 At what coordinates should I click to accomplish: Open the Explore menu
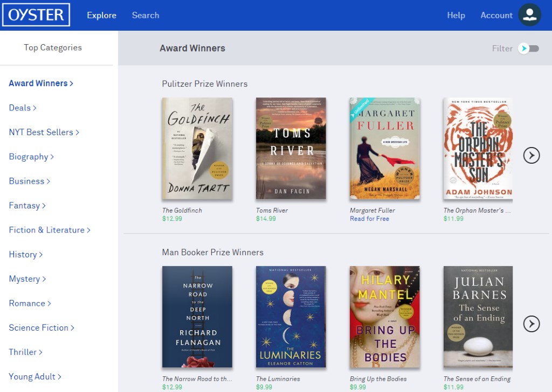tap(101, 15)
